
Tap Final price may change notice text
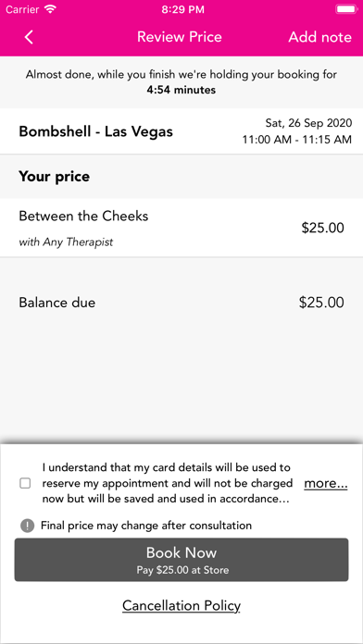146,526
